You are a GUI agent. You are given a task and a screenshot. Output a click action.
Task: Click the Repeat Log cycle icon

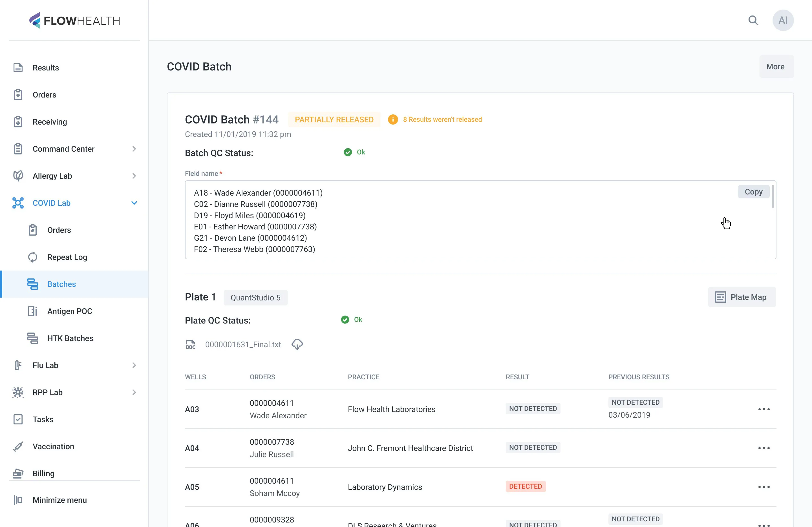click(32, 257)
